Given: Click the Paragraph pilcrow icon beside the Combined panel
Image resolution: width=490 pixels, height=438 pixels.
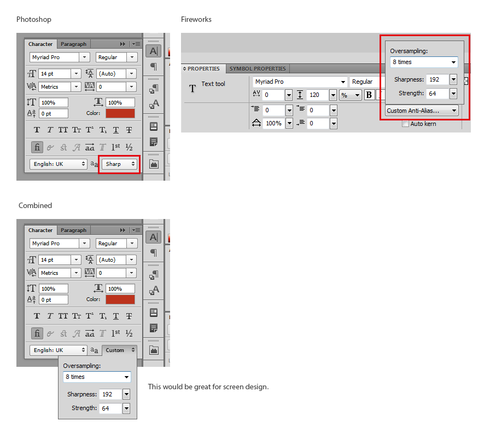Looking at the screenshot, I should 153,253.
